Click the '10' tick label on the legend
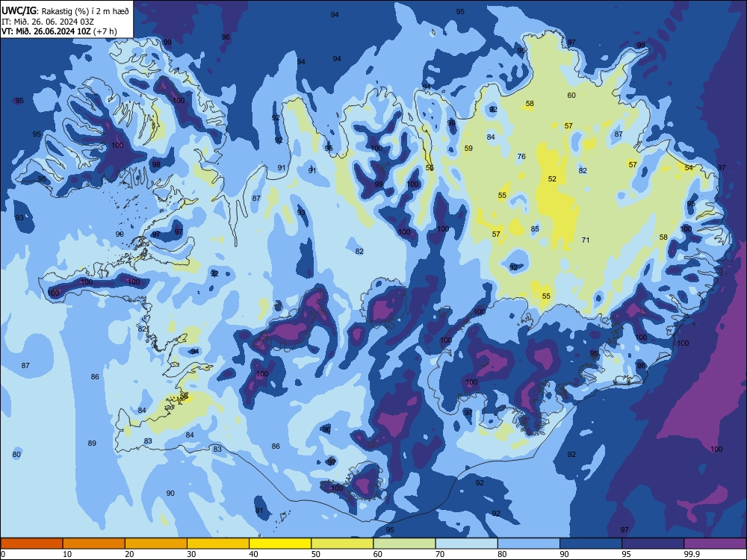747x560 pixels. pos(67,554)
